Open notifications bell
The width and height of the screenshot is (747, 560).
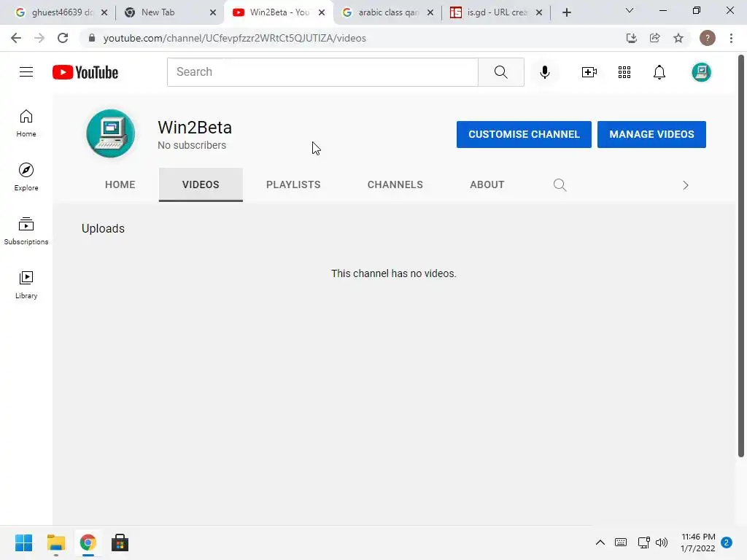click(x=659, y=72)
